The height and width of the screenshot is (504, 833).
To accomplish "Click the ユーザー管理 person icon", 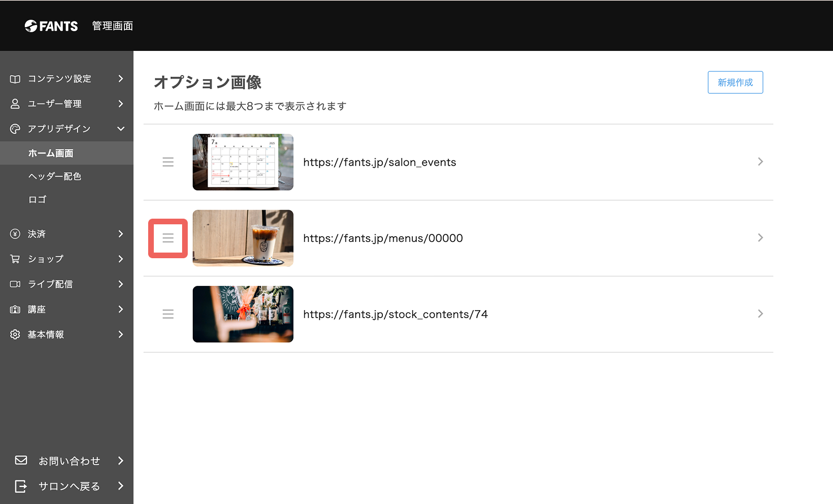I will 15,104.
